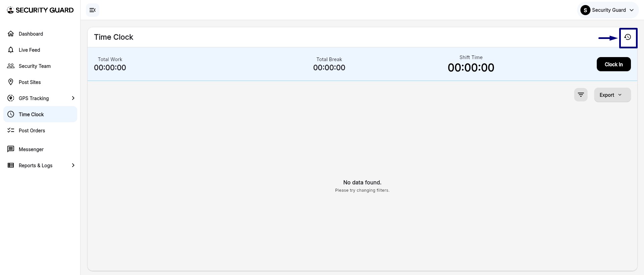Click the Reports & Logs list icon
The image size is (644, 275).
tap(11, 165)
